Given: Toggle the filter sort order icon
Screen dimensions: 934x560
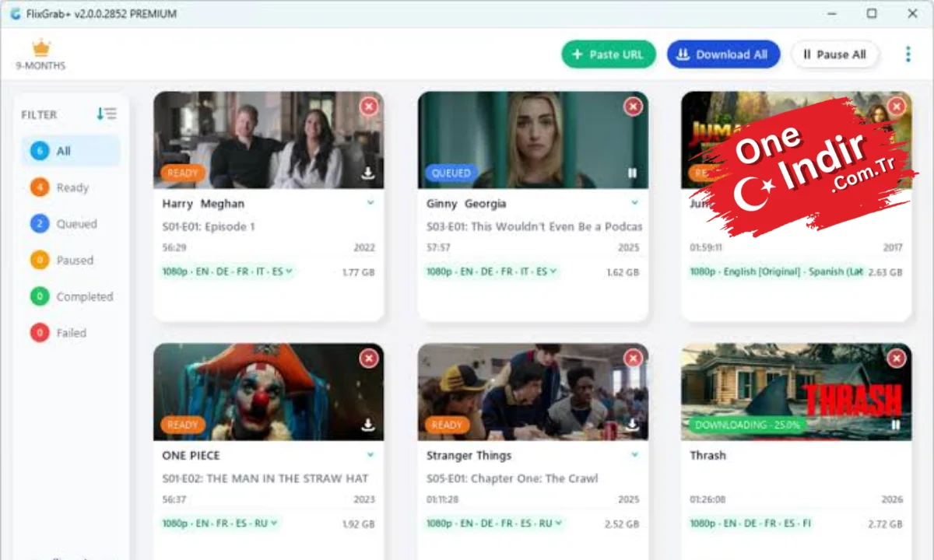Looking at the screenshot, I should (x=107, y=114).
